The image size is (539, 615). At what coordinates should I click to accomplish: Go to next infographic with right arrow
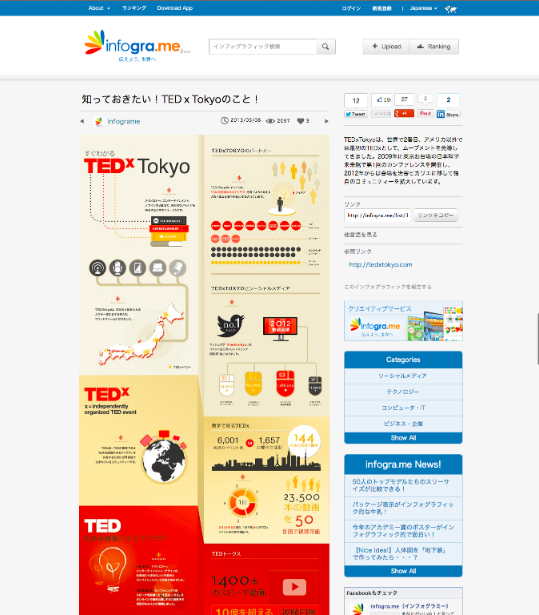pyautogui.click(x=326, y=121)
